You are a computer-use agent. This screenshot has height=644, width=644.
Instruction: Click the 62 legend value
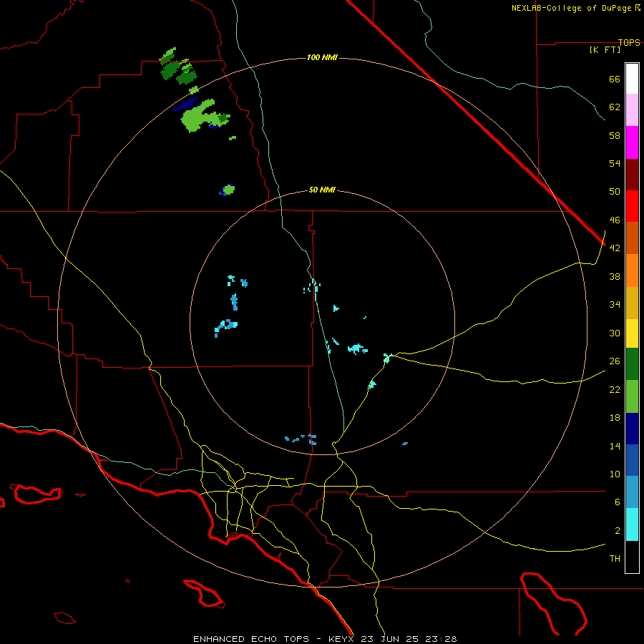tap(615, 107)
